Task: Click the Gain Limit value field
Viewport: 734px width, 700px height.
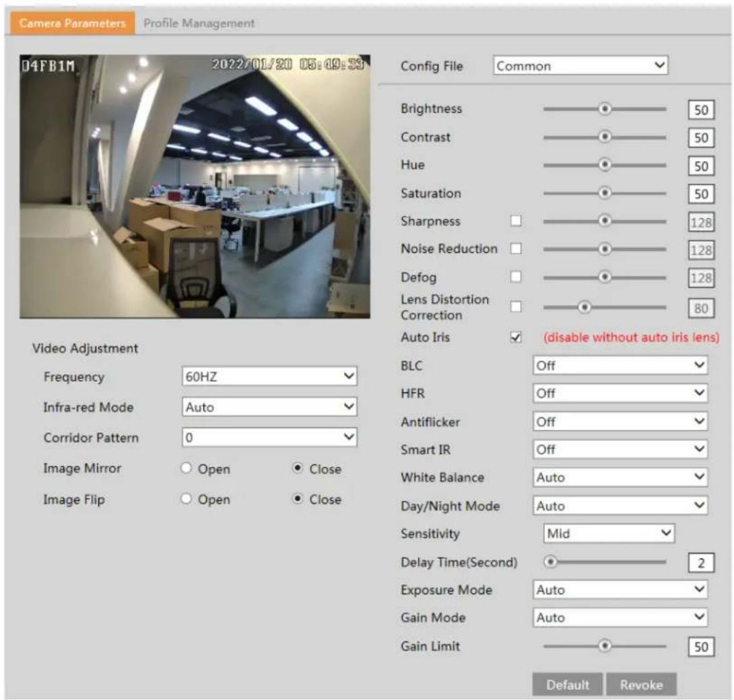Action: (701, 647)
